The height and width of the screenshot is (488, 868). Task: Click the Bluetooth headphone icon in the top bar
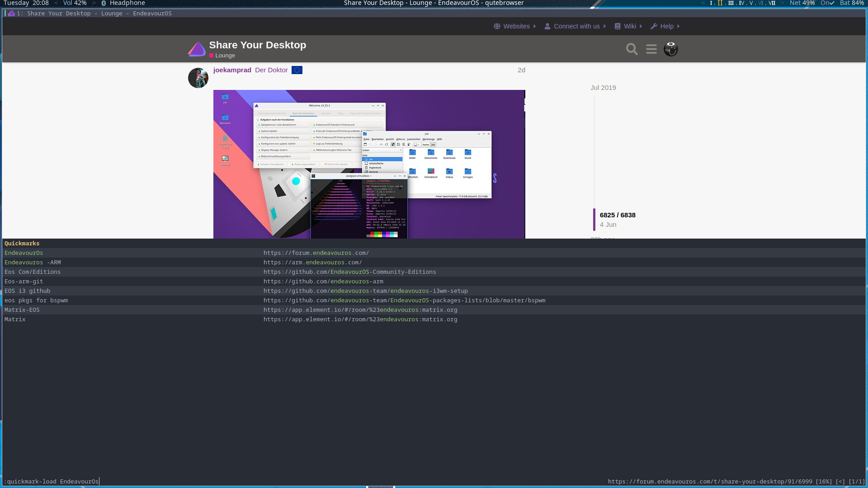coord(104,3)
